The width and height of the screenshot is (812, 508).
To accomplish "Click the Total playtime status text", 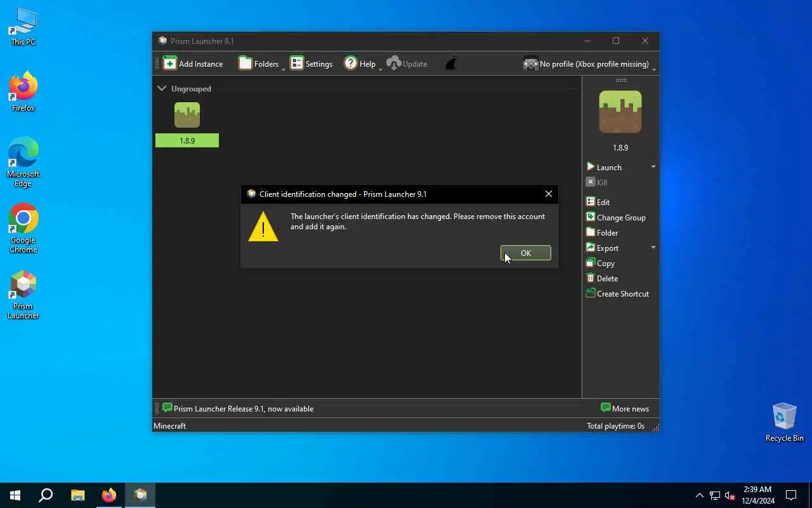I will click(x=615, y=426).
